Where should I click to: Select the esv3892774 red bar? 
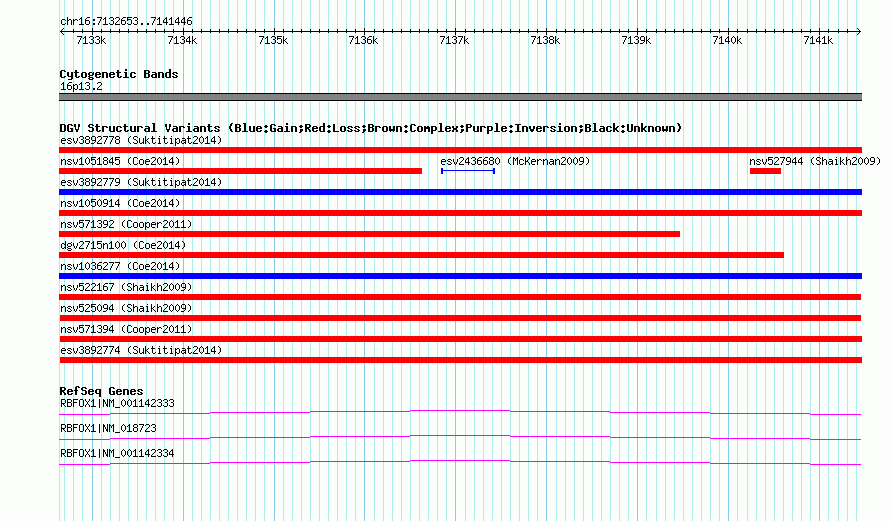click(x=460, y=360)
